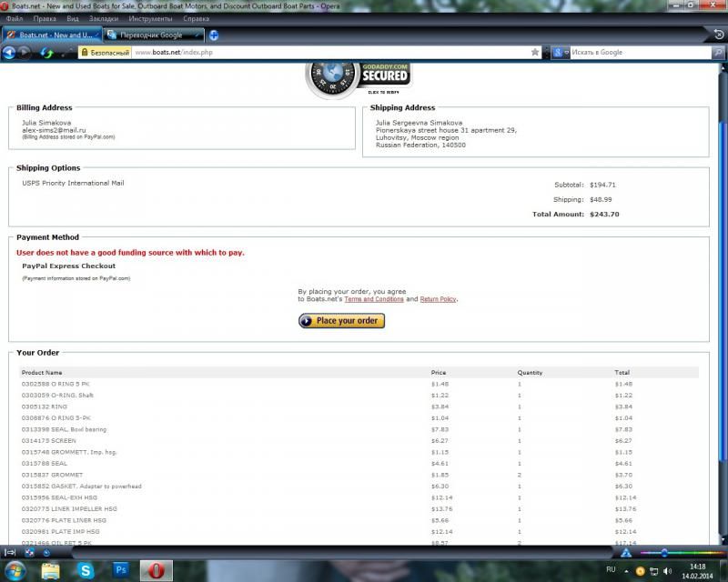Open closed tabs trash icon
Viewport: 728px width, 582px height.
(716, 35)
